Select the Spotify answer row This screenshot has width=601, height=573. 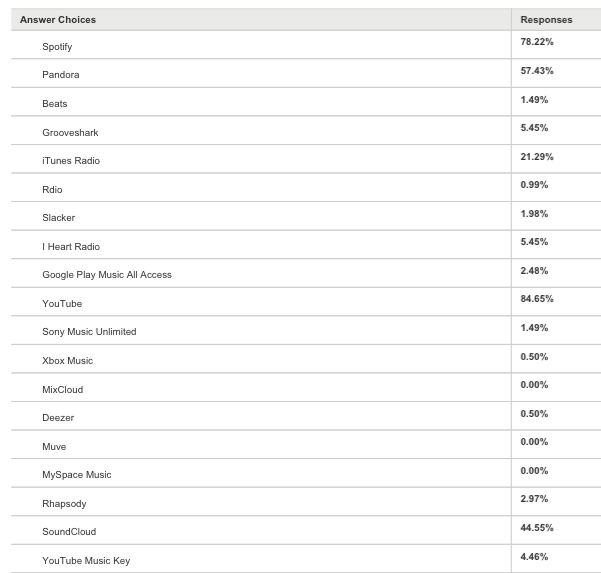(x=57, y=47)
